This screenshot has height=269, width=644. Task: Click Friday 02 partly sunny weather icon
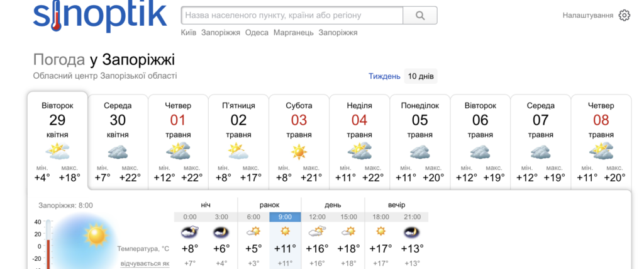pyautogui.click(x=238, y=152)
